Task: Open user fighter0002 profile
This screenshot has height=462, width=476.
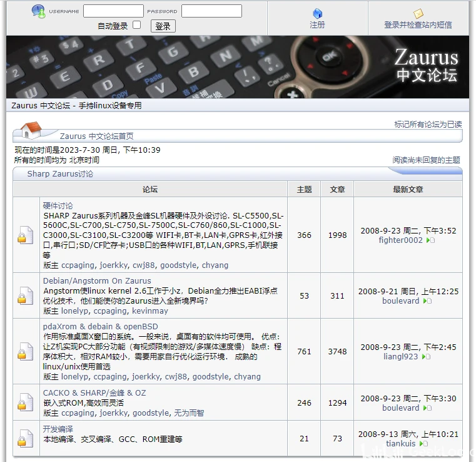Action: [400, 240]
